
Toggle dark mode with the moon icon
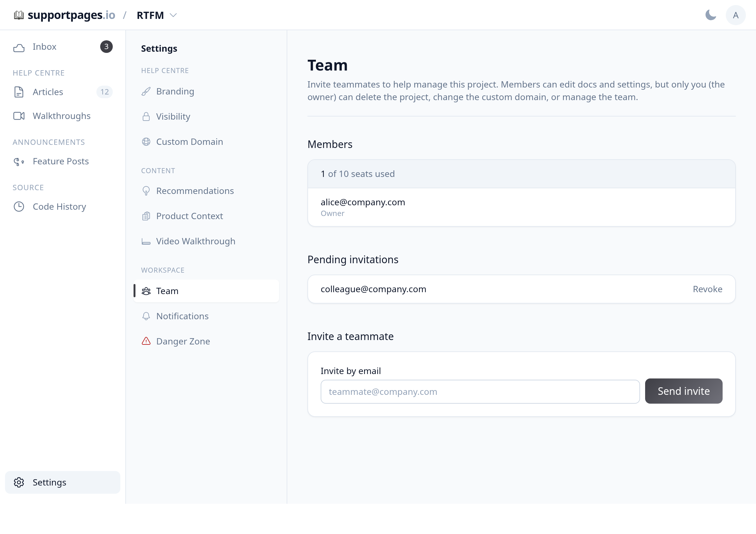711,15
